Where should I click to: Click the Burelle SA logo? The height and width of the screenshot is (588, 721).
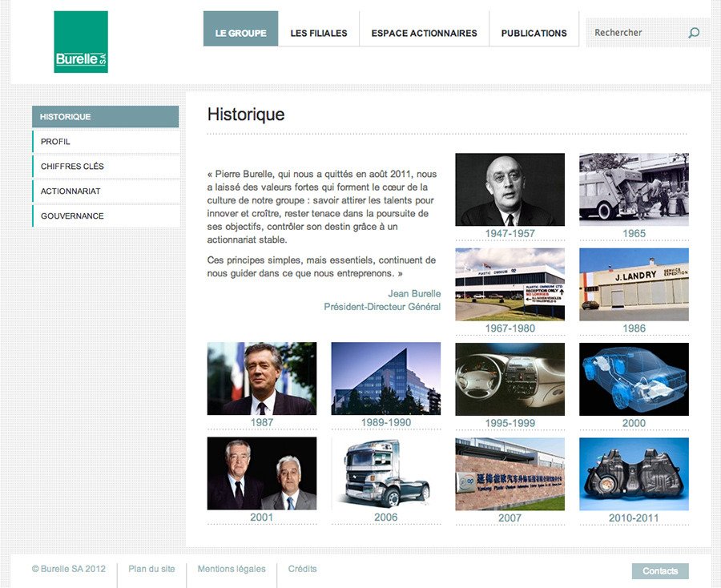point(81,42)
